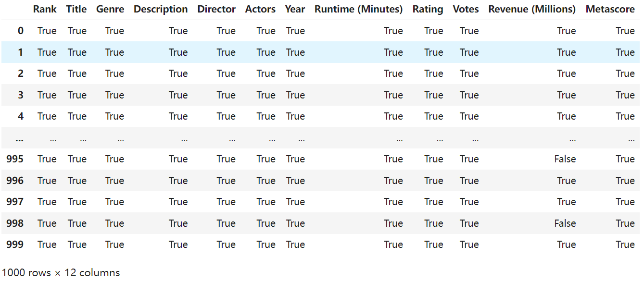Screen dimensions: 644x282
Task: Click the Runtime (Minutes) column header
Action: click(x=358, y=9)
